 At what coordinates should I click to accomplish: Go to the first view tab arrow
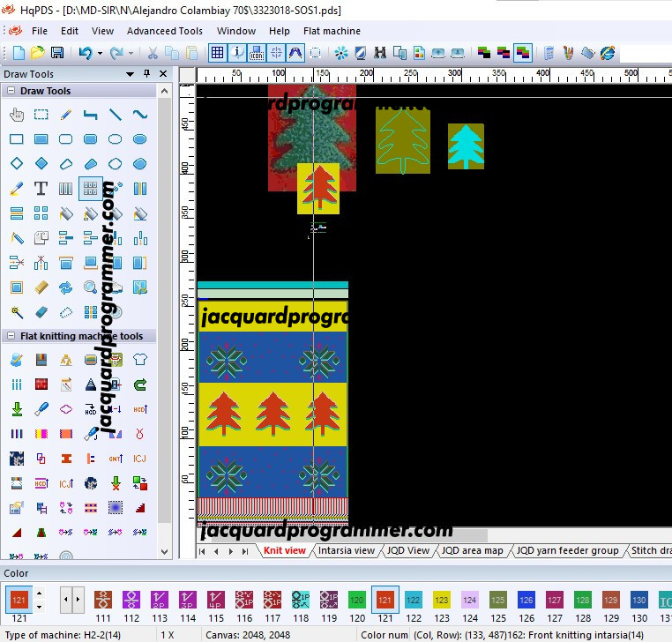[x=202, y=551]
